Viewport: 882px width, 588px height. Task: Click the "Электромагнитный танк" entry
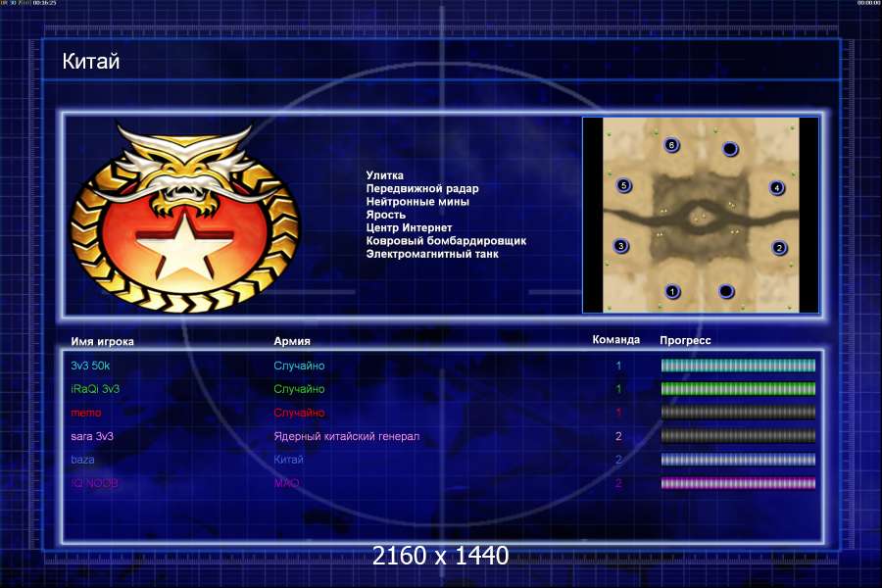tap(432, 254)
